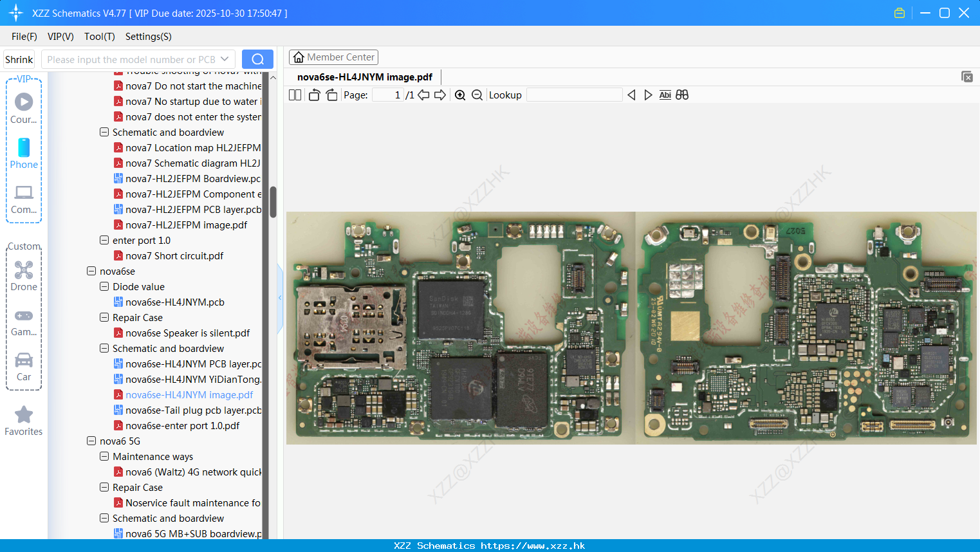Image resolution: width=980 pixels, height=552 pixels.
Task: Click the XZZ app logo icon
Action: tap(15, 13)
